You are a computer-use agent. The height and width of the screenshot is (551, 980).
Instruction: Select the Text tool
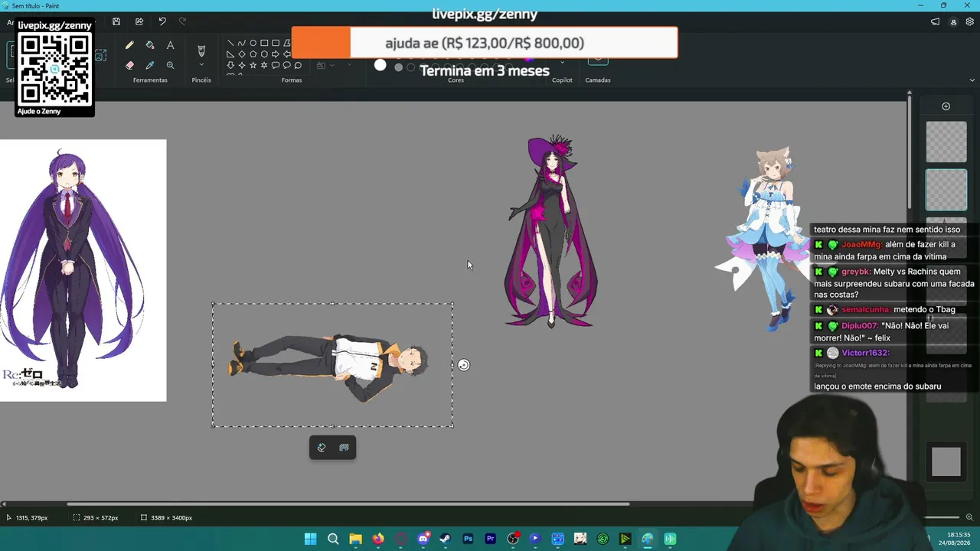tap(170, 46)
